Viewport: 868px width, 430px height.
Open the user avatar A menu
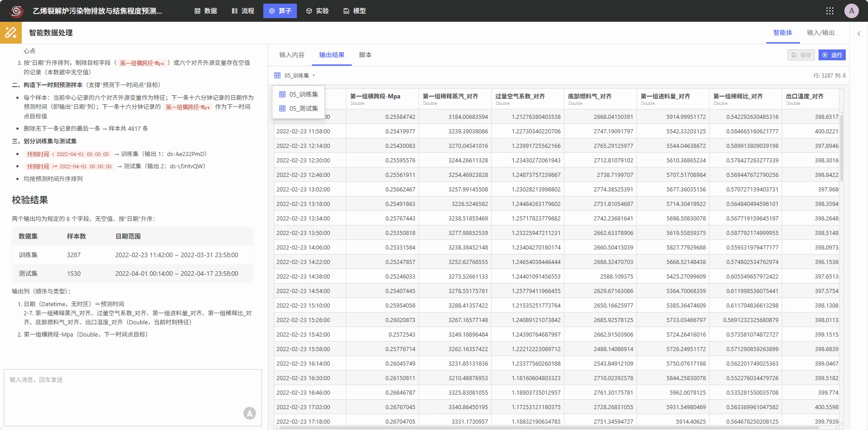coord(852,11)
